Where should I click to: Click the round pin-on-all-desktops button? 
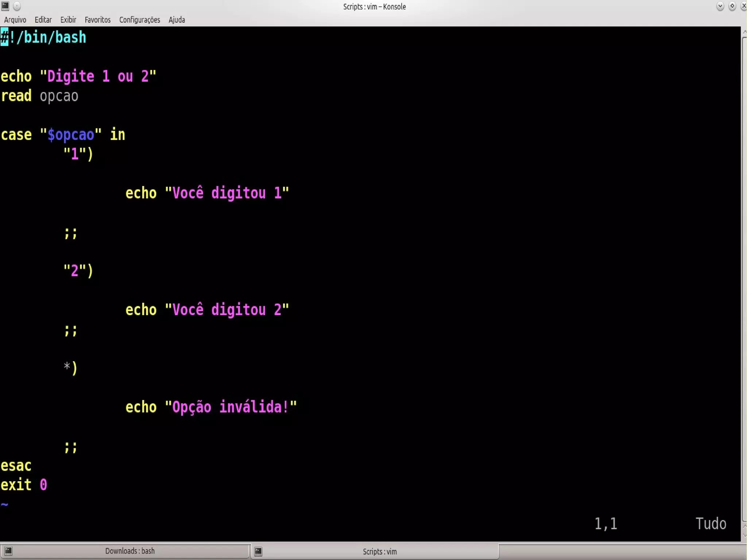click(x=17, y=6)
